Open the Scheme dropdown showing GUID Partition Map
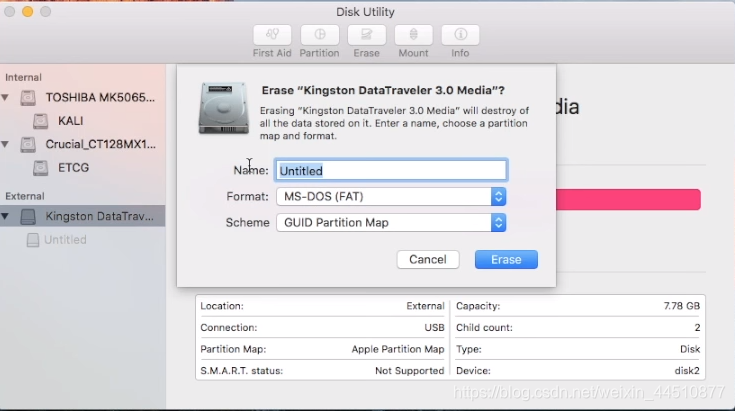This screenshot has width=735, height=411. click(x=391, y=223)
